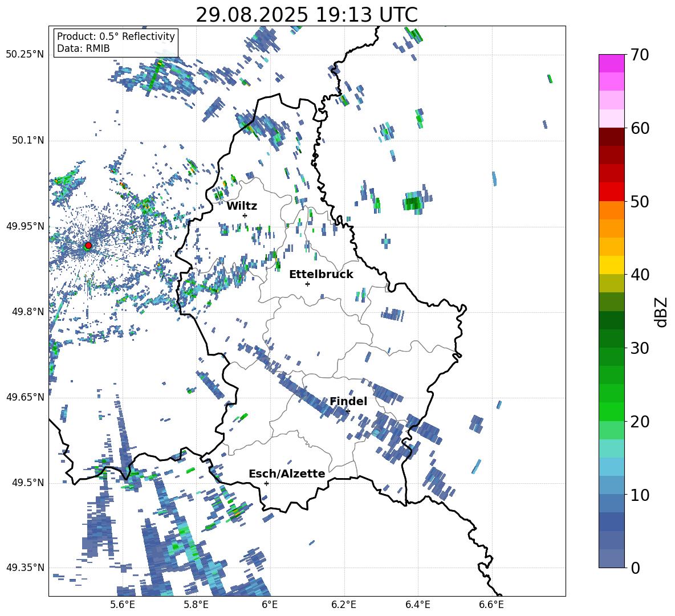Click the Wiltz city label

pos(242,206)
